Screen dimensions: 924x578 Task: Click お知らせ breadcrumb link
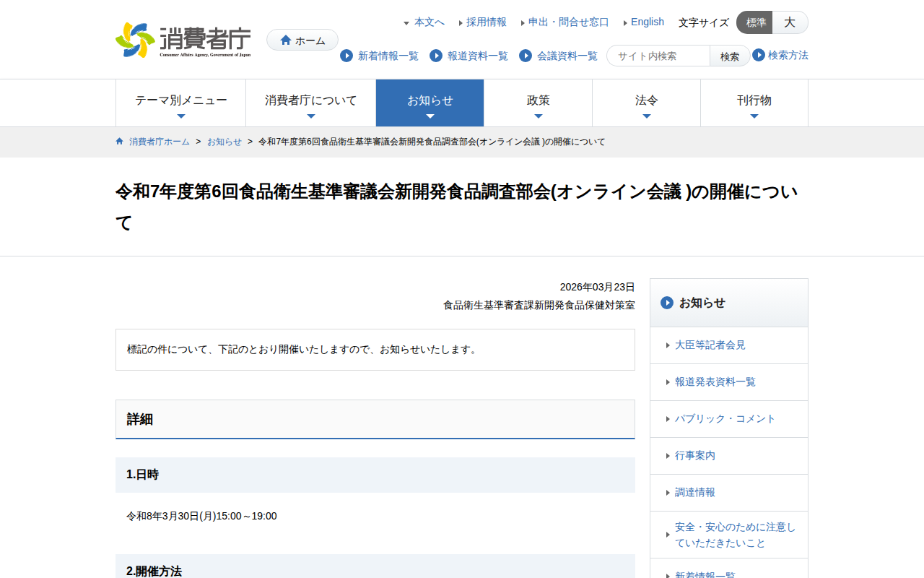tap(225, 142)
